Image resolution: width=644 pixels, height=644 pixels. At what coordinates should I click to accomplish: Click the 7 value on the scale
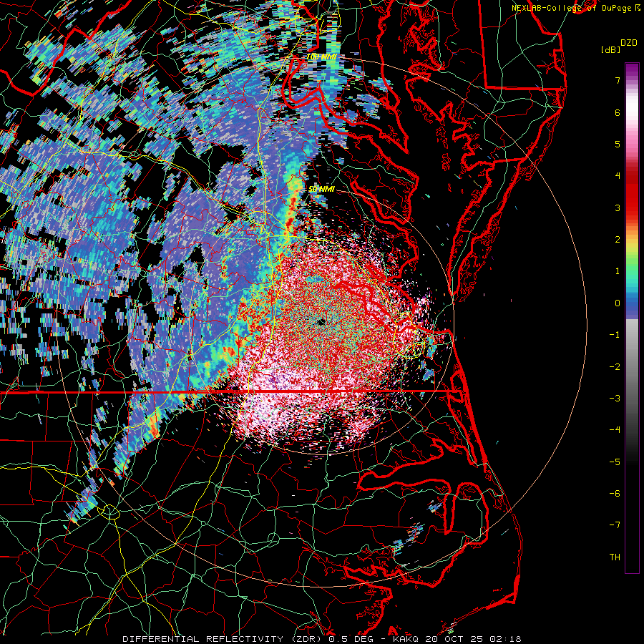tap(618, 80)
